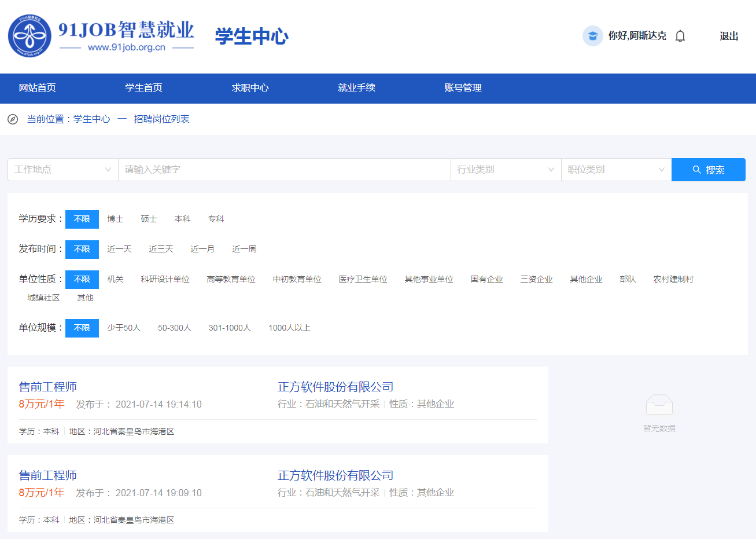Image resolution: width=756 pixels, height=539 pixels.
Task: Filter education by 博士
Action: tap(115, 219)
